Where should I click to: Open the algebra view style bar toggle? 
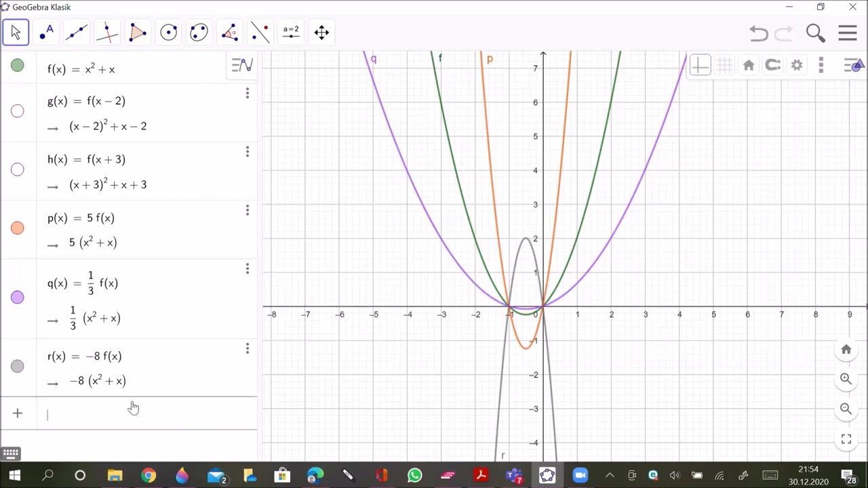242,65
